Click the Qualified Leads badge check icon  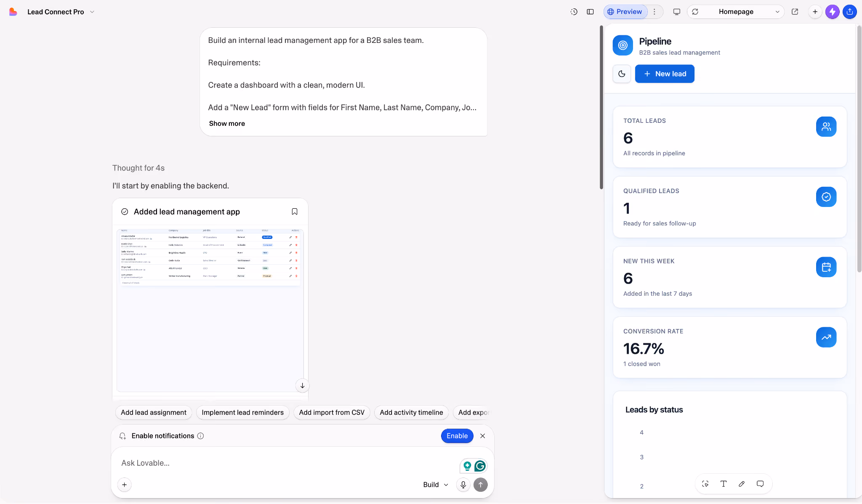826,197
